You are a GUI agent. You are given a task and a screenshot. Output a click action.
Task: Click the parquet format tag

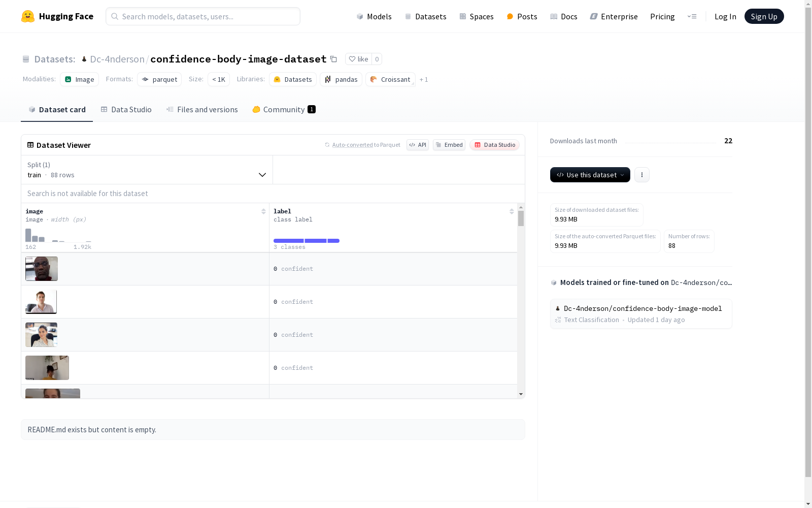click(x=159, y=79)
